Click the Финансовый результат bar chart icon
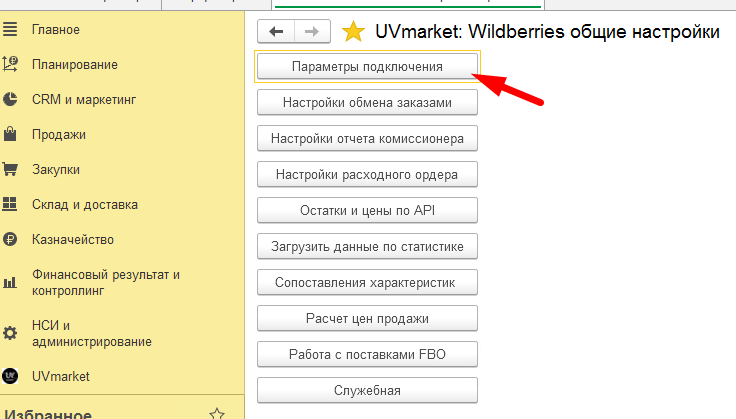Screen dimensions: 736x419 (x=10, y=282)
